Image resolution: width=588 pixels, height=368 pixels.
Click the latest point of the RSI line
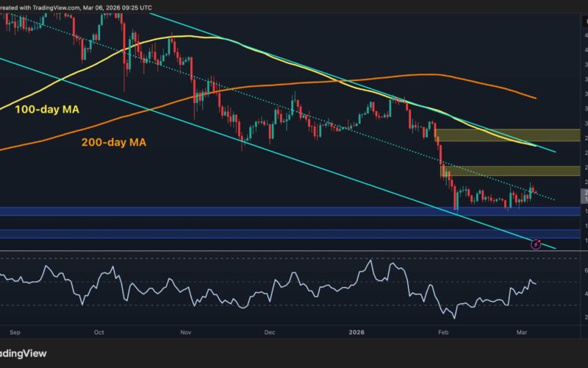(x=536, y=283)
